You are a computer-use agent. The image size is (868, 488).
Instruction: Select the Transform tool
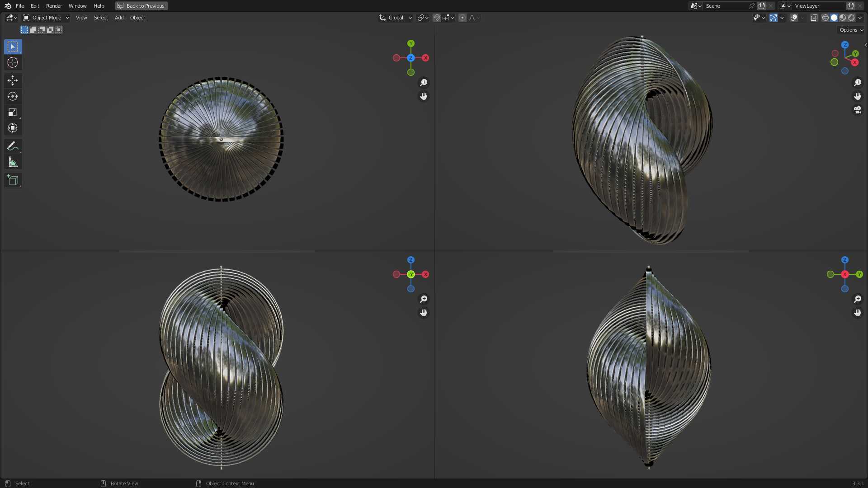pyautogui.click(x=13, y=128)
